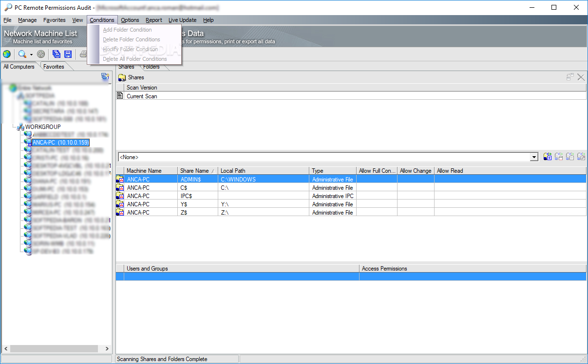Open the Options menu
This screenshot has height=364, width=588.
[130, 20]
